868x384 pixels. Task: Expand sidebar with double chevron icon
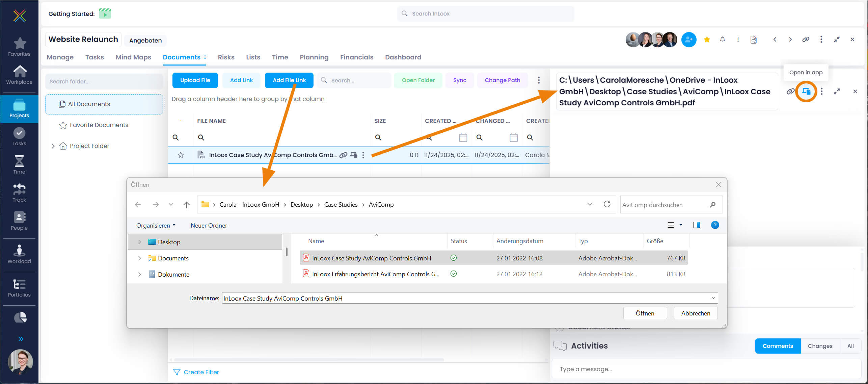21,339
